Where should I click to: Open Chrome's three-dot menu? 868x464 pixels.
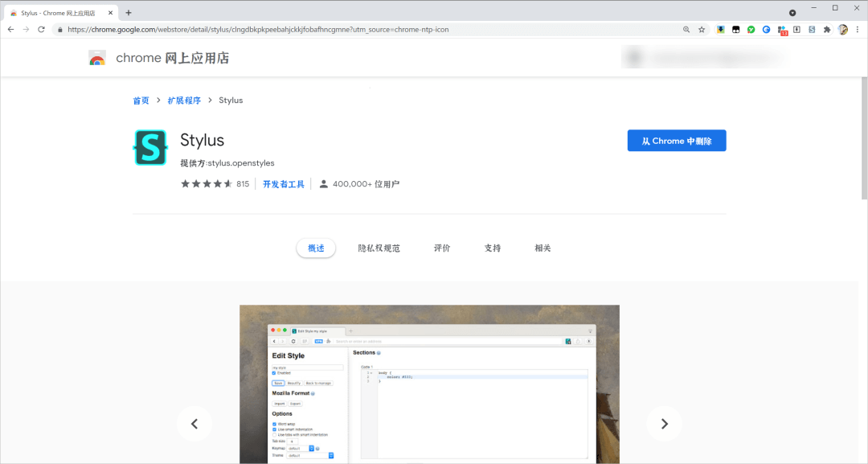[858, 29]
